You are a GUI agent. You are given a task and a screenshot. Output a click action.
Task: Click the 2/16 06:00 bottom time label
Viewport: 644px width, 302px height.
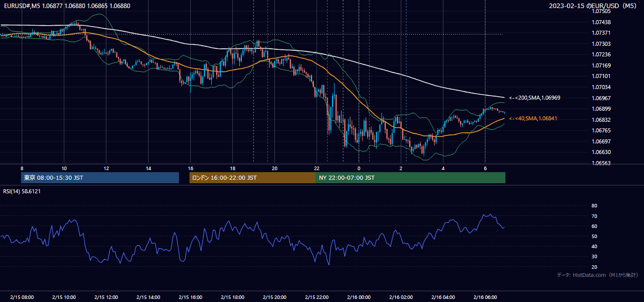(485, 297)
